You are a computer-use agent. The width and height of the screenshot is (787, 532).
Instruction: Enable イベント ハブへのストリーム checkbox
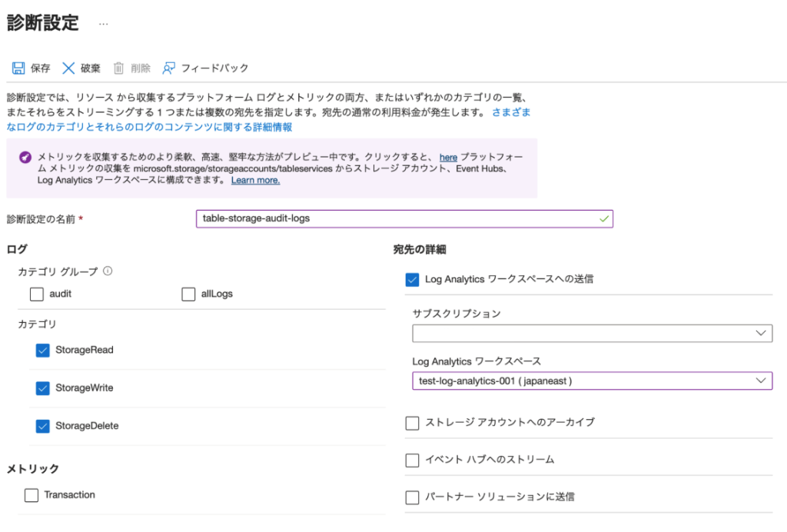pos(413,460)
